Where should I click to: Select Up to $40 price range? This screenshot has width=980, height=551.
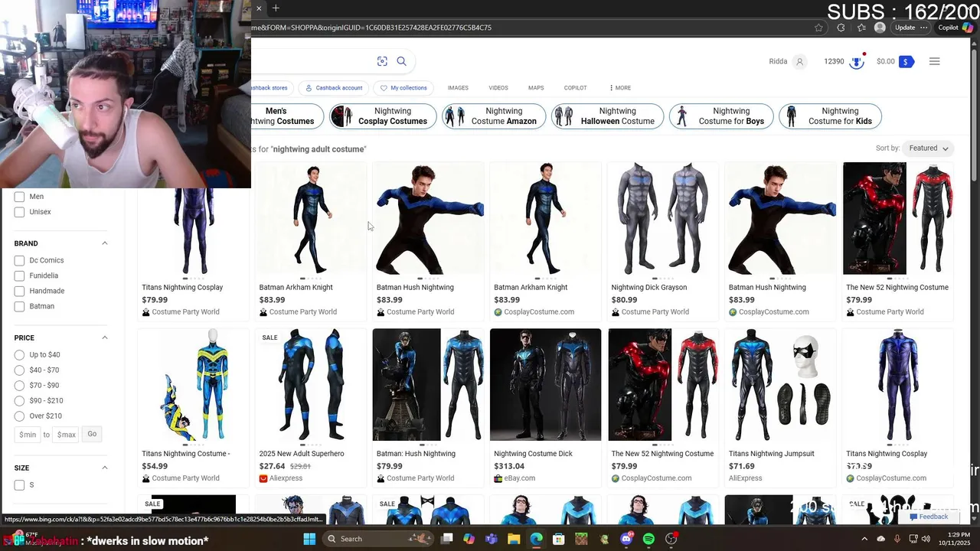tap(19, 355)
